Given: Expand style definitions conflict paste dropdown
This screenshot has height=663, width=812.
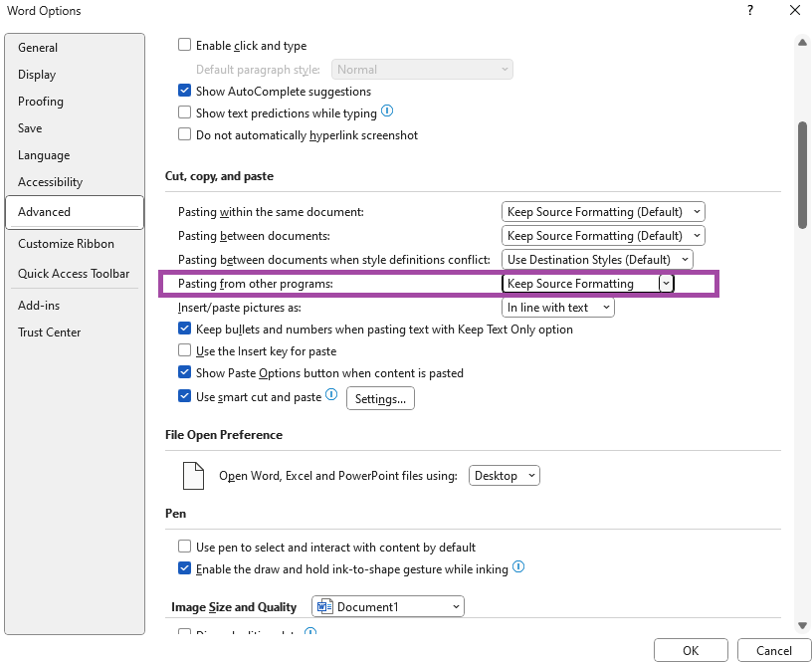Looking at the screenshot, I should click(597, 260).
